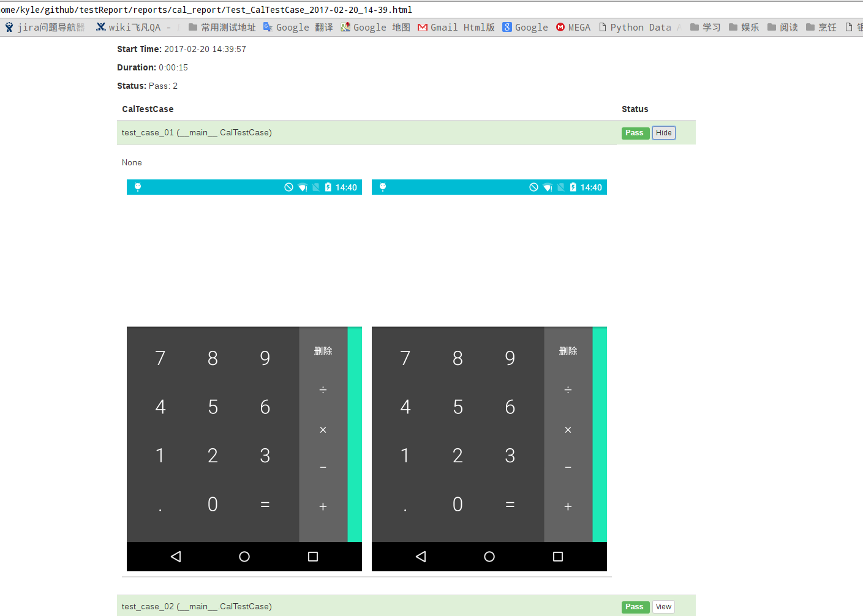Open the Google 地图 bookmark

pos(375,27)
